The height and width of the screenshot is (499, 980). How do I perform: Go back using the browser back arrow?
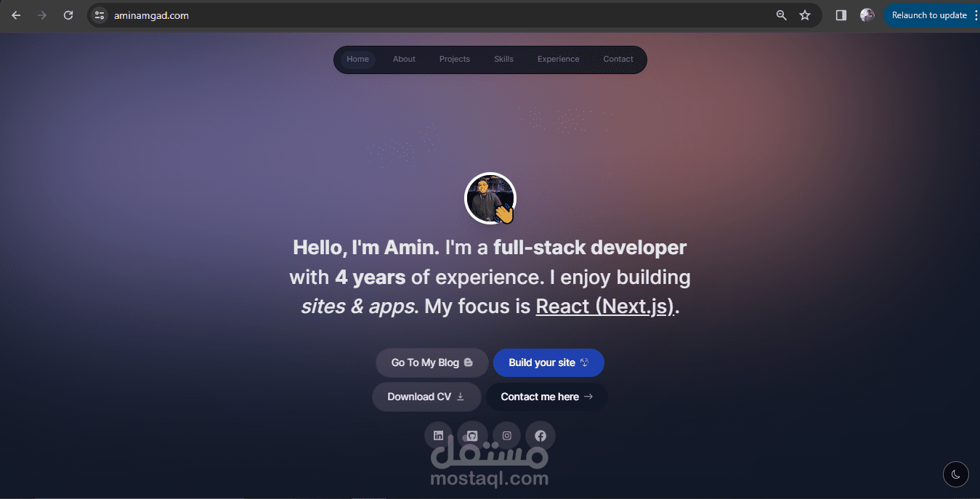click(15, 15)
